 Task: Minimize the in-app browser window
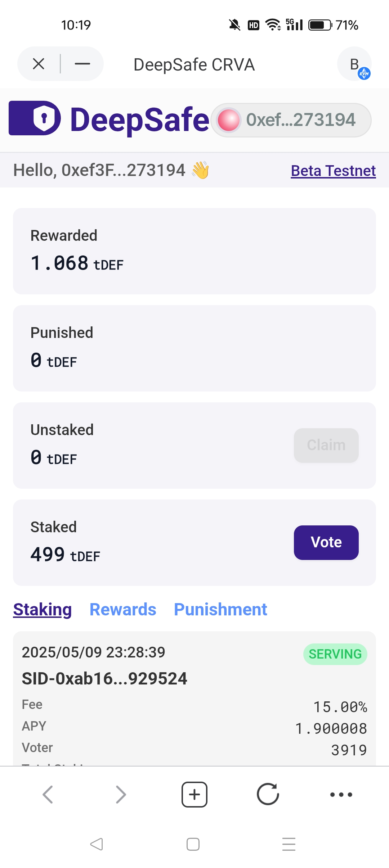click(x=82, y=64)
